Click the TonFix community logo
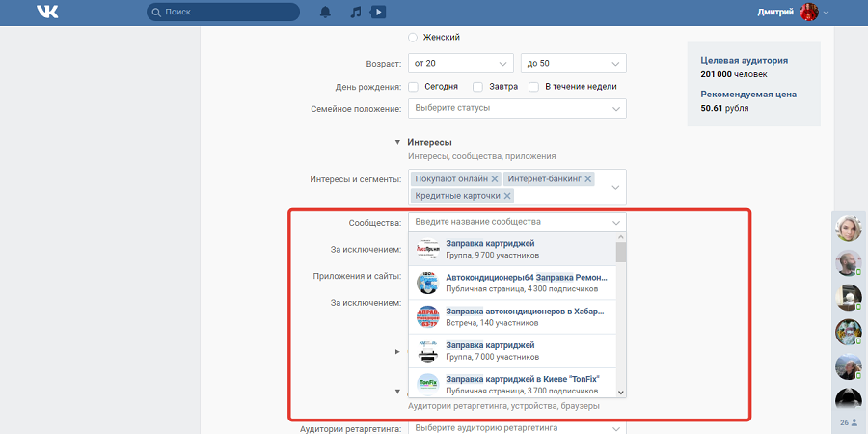 [427, 385]
